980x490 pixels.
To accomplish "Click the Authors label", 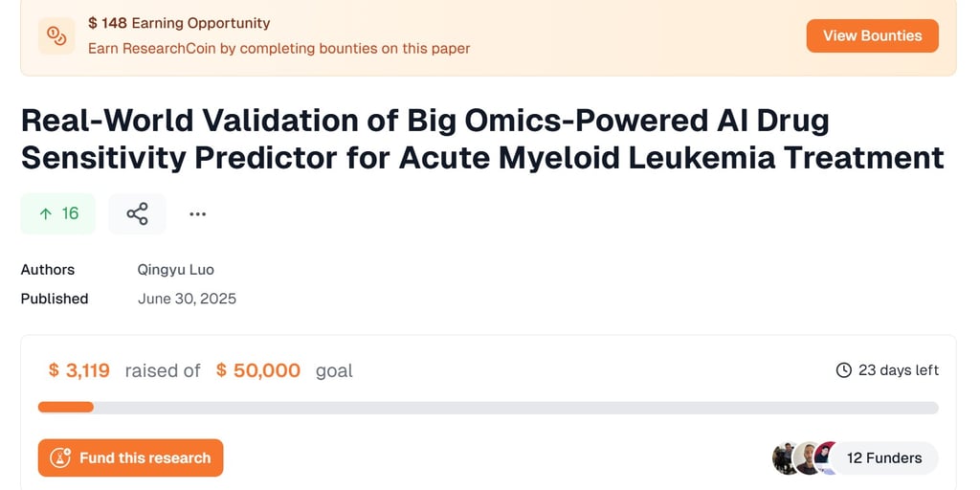I will click(48, 270).
